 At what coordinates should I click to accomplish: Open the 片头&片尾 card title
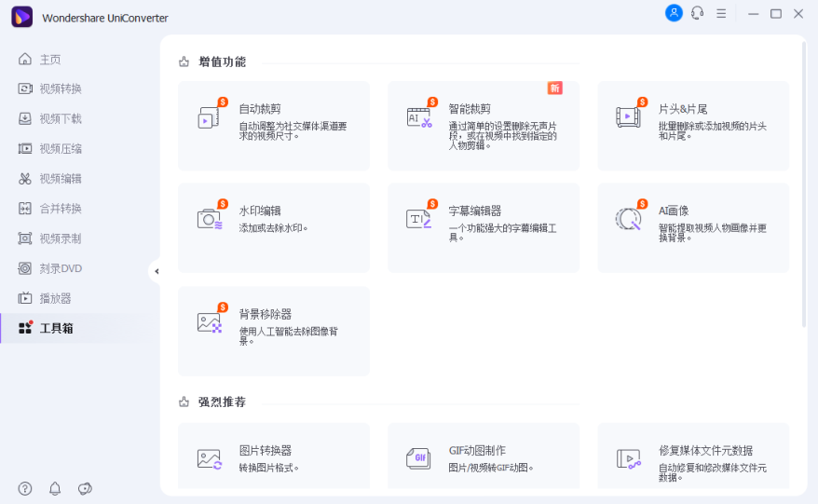(x=682, y=109)
